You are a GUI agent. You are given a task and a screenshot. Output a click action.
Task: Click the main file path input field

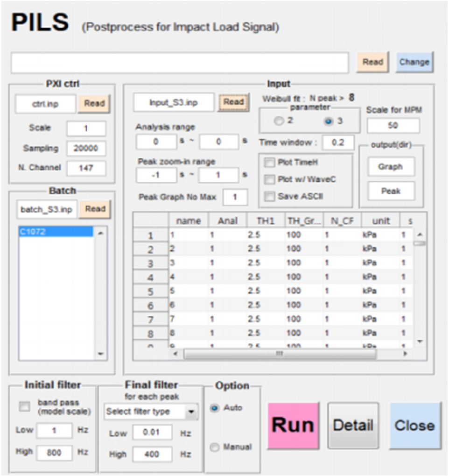point(180,63)
